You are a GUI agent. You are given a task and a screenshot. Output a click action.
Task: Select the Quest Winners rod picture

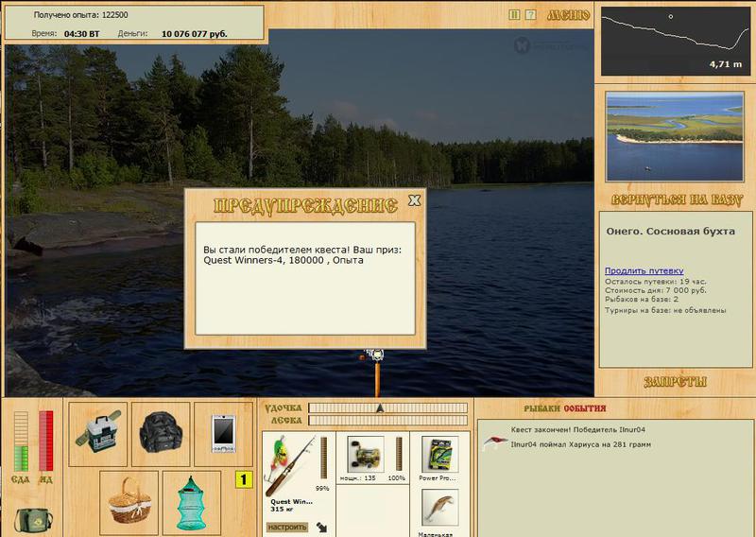coord(291,464)
